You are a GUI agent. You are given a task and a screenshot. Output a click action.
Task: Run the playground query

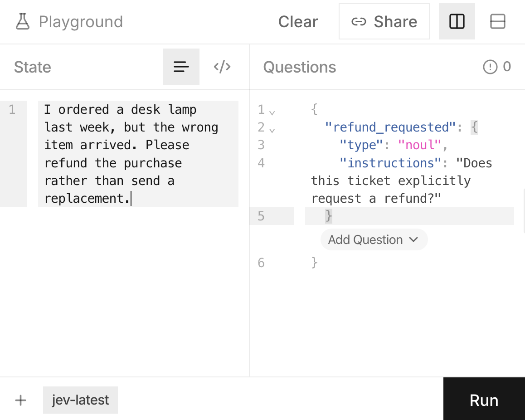pyautogui.click(x=484, y=399)
